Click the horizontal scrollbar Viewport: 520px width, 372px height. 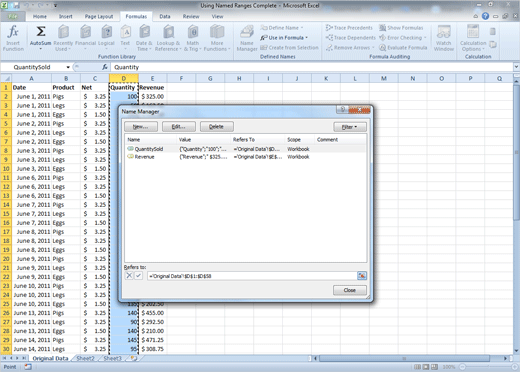click(405, 358)
